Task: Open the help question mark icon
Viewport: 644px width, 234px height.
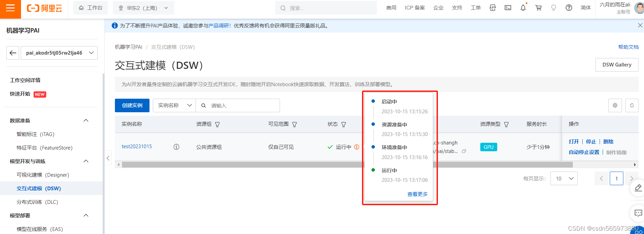Action: coord(569,8)
